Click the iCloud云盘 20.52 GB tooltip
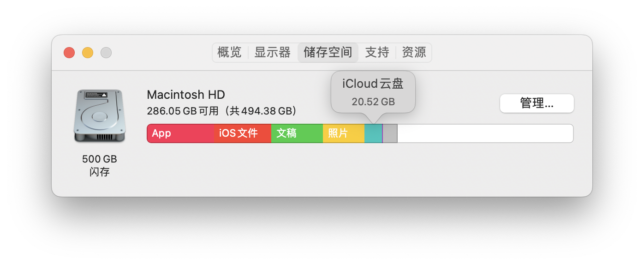This screenshot has height=265, width=644. [373, 92]
